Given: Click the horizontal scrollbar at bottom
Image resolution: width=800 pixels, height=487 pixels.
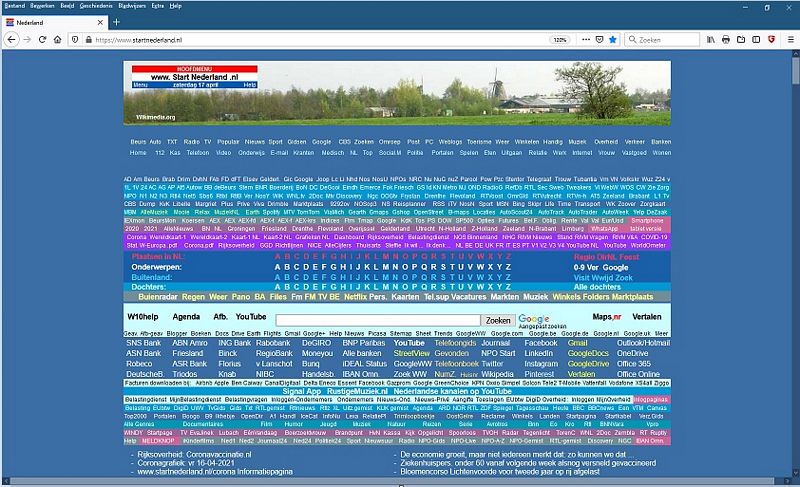Looking at the screenshot, I should (392, 481).
